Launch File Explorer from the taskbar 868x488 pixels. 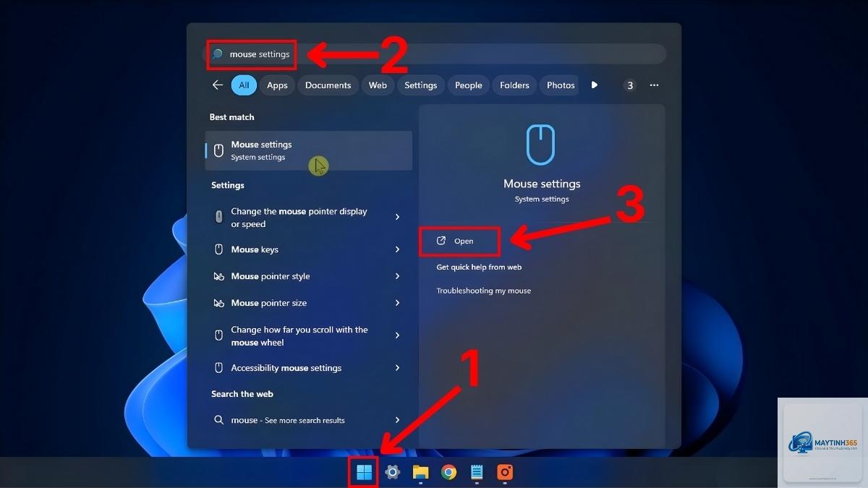[x=420, y=473]
